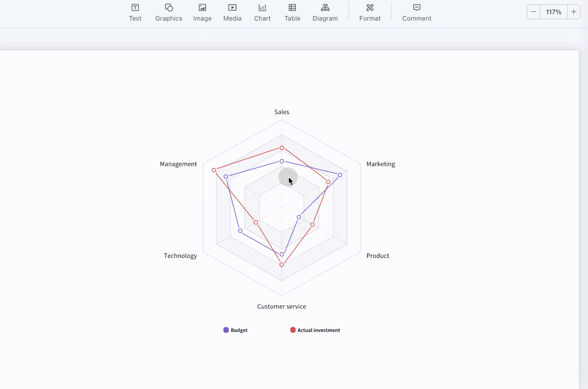Increase zoom with plus button
The image size is (588, 389).
point(574,12)
